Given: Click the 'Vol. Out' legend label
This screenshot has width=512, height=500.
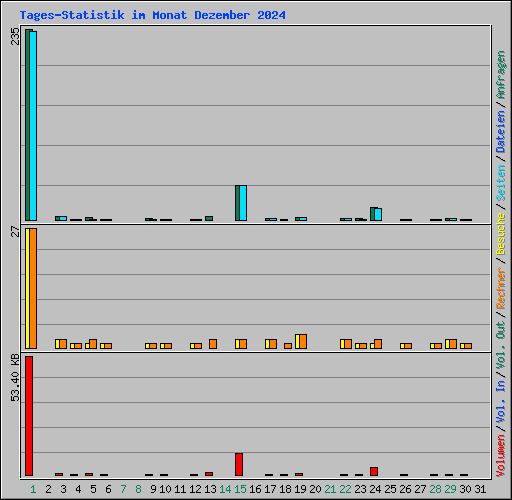Looking at the screenshot, I should 501,344.
